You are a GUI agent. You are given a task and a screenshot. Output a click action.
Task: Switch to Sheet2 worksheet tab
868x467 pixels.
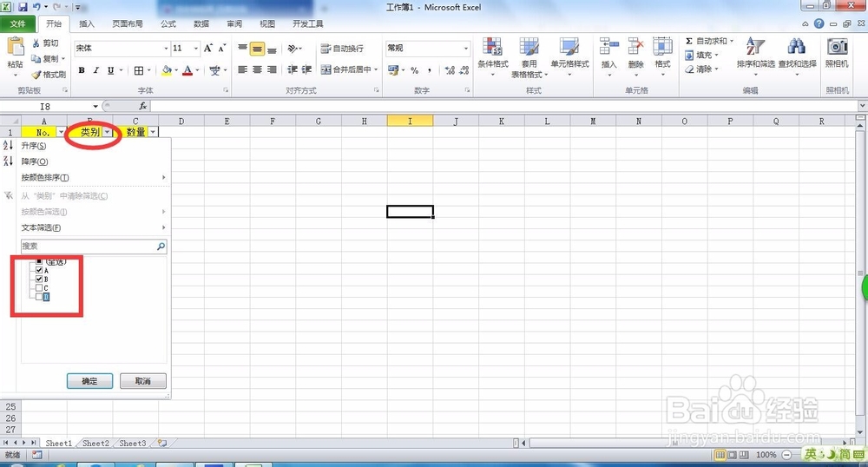[95, 444]
